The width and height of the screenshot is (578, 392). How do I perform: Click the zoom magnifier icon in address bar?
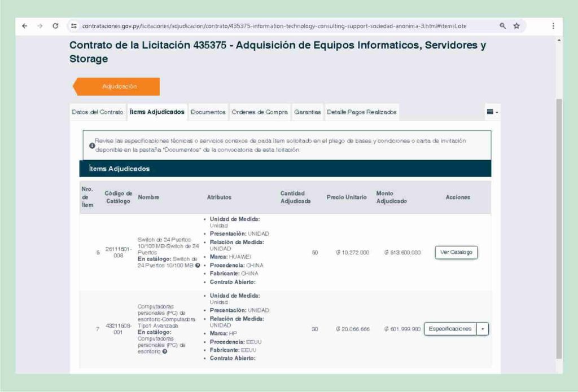pos(502,26)
